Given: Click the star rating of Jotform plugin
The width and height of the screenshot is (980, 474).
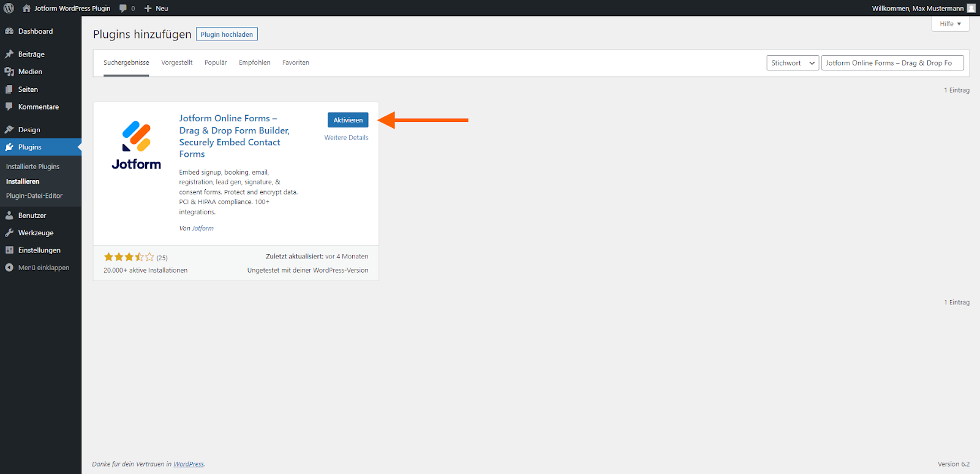Looking at the screenshot, I should point(129,257).
